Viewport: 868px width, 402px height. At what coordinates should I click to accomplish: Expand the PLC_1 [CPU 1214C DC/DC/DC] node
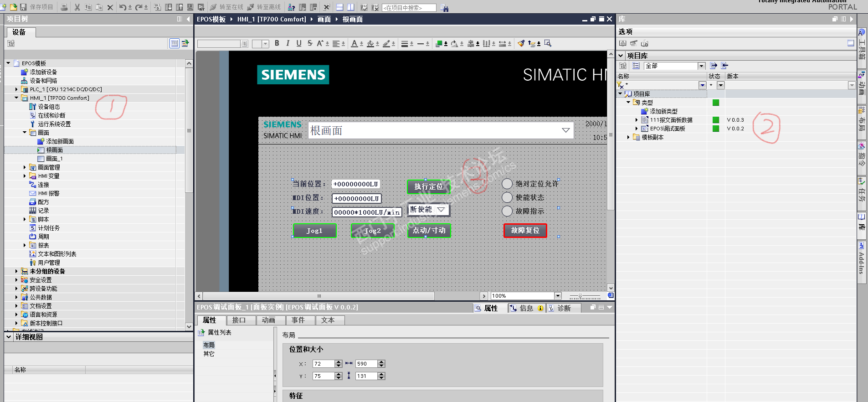click(16, 89)
